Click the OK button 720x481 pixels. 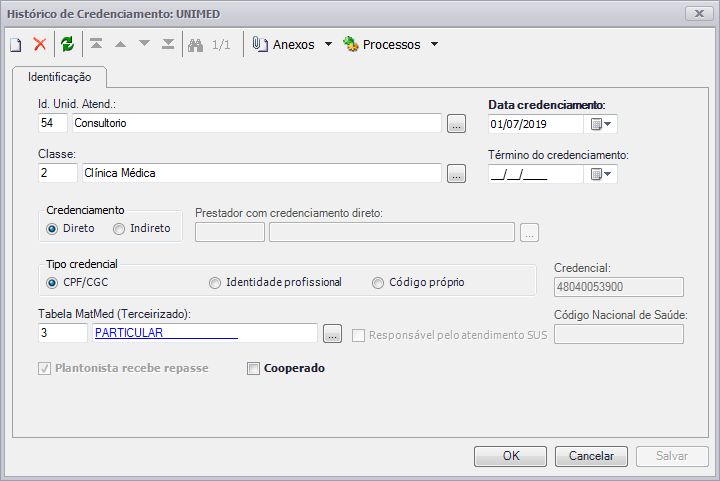click(x=511, y=456)
